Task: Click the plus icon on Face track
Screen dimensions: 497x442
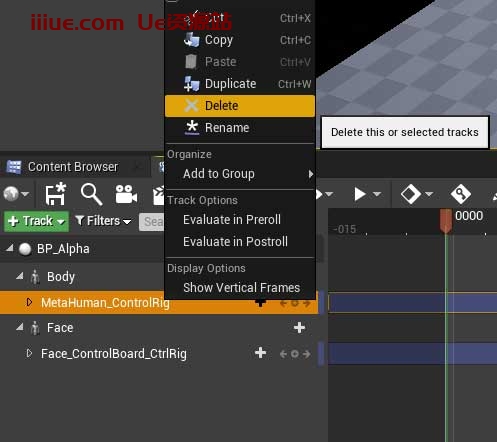Action: tap(299, 328)
